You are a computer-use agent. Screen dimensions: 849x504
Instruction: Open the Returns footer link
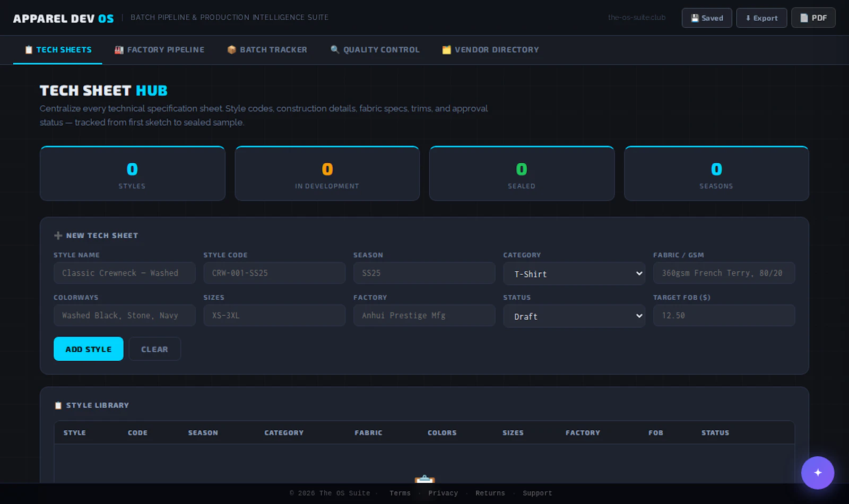coord(490,493)
